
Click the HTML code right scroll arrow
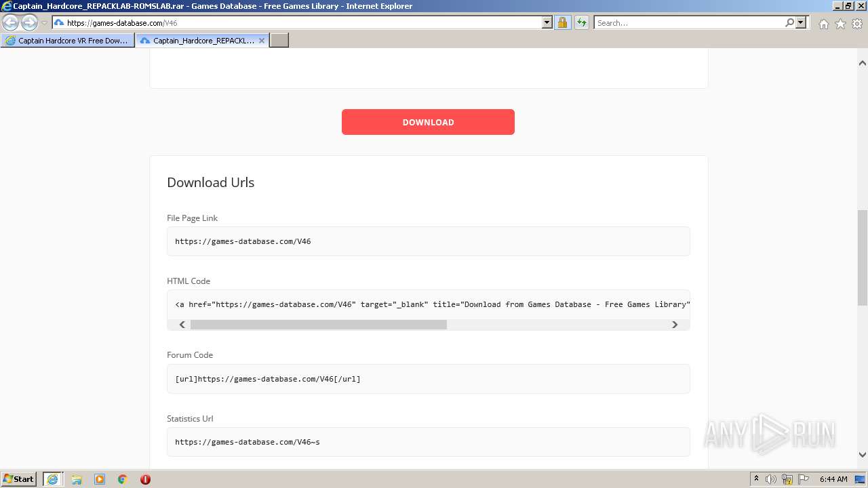(675, 325)
